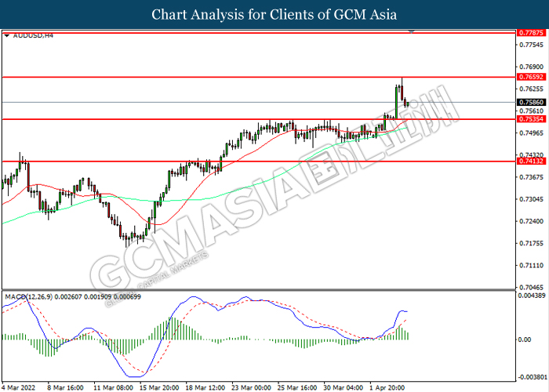Click the 0.73045 price axis value
The width and height of the screenshot is (549, 392).
532,199
